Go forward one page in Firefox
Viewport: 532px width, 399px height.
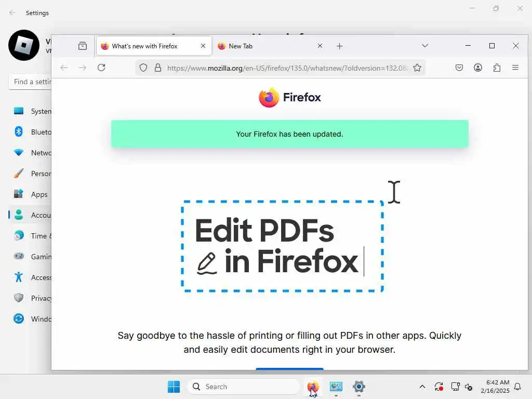coord(83,68)
